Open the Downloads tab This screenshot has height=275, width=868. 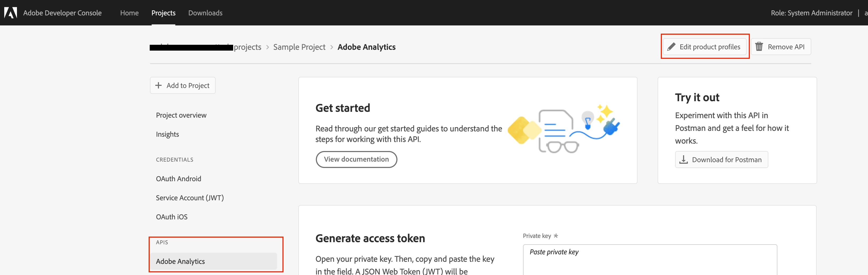[x=205, y=13]
